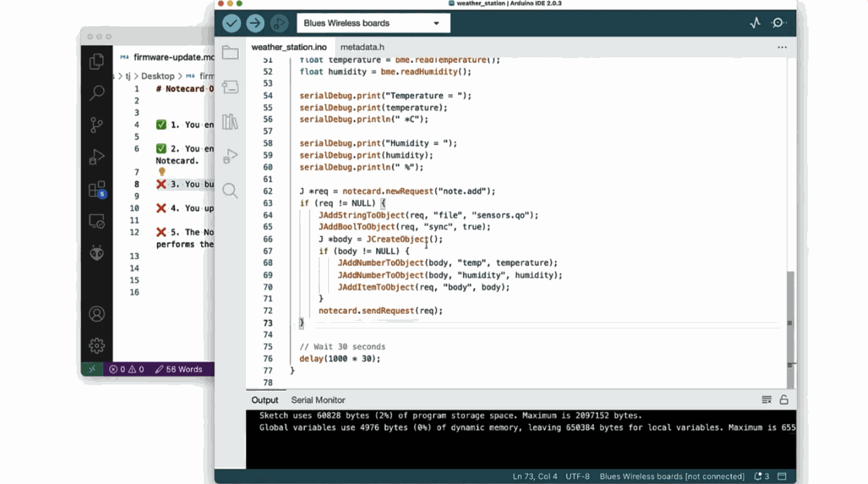868x484 pixels.
Task: Open the Search magnifier in Arduino sidebar
Action: (230, 191)
